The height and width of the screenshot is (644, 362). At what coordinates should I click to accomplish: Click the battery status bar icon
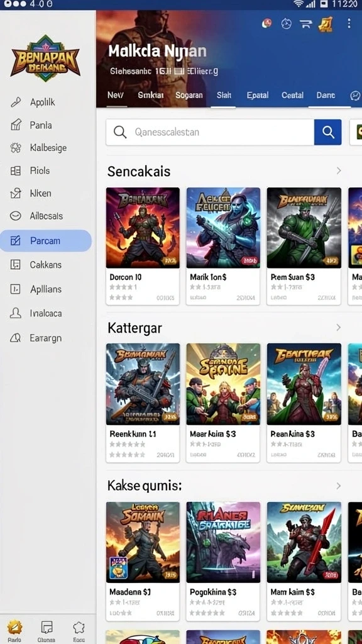[324, 4]
